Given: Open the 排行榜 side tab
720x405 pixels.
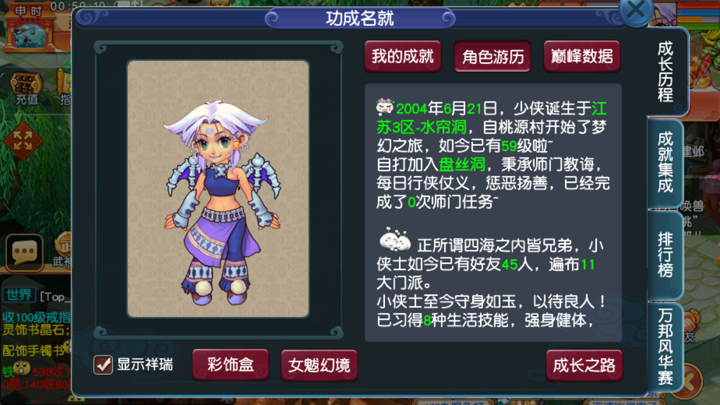Looking at the screenshot, I should [x=665, y=255].
